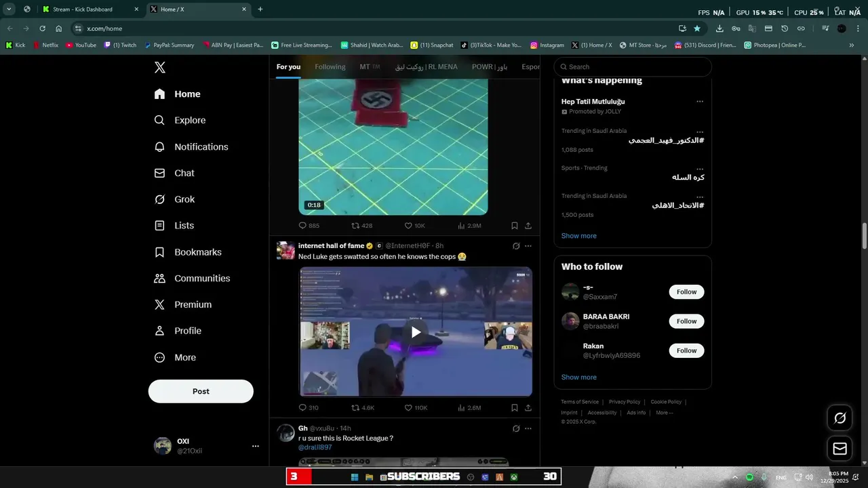This screenshot has width=868, height=488.
Task: Open the Twitch bookmark
Action: coord(120,45)
